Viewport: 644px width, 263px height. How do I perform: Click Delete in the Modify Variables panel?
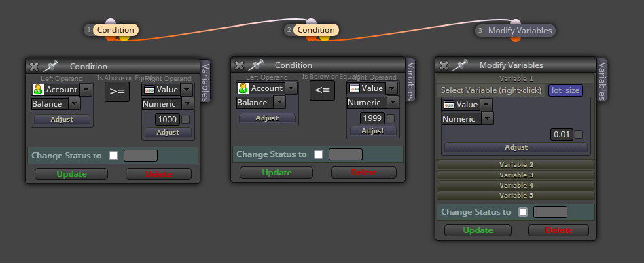click(558, 230)
